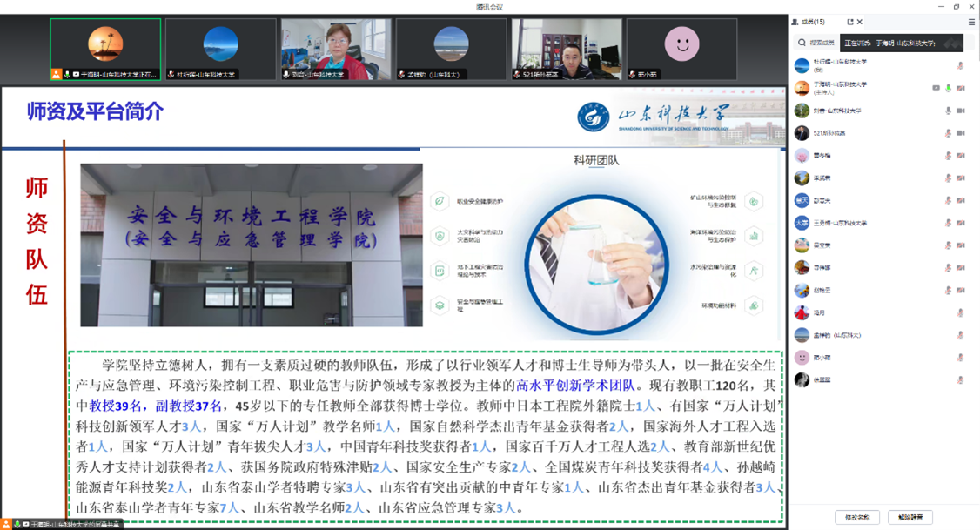Toggle microphone icon for 杜衍辉 in member list
Screen dimensions: 980x530
pyautogui.click(x=961, y=66)
